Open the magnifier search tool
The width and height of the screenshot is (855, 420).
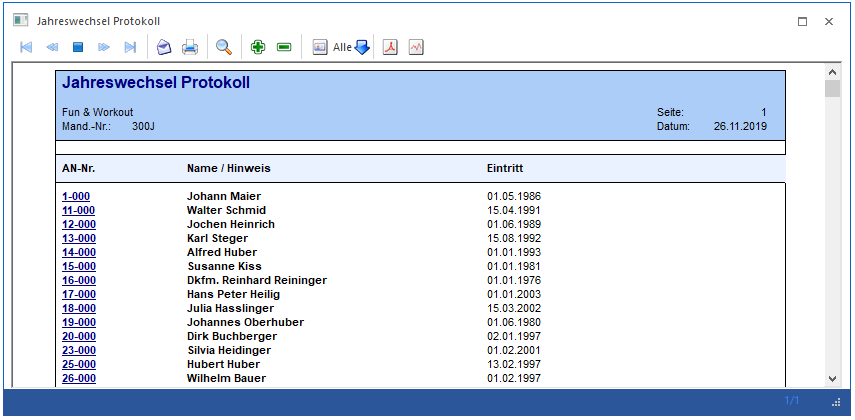click(224, 47)
